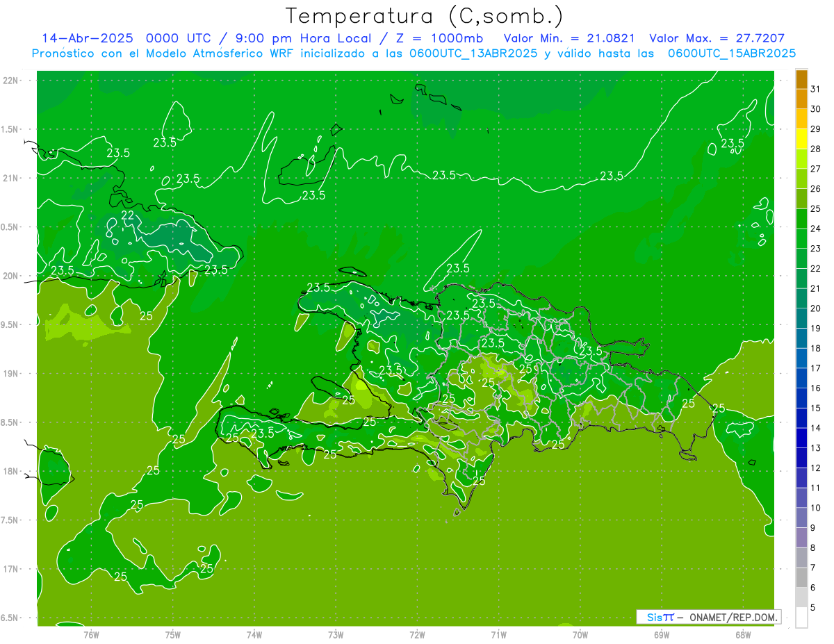The image size is (834, 644).
Task: Click the title 'Temperatura (C,somb.)'
Action: [425, 16]
